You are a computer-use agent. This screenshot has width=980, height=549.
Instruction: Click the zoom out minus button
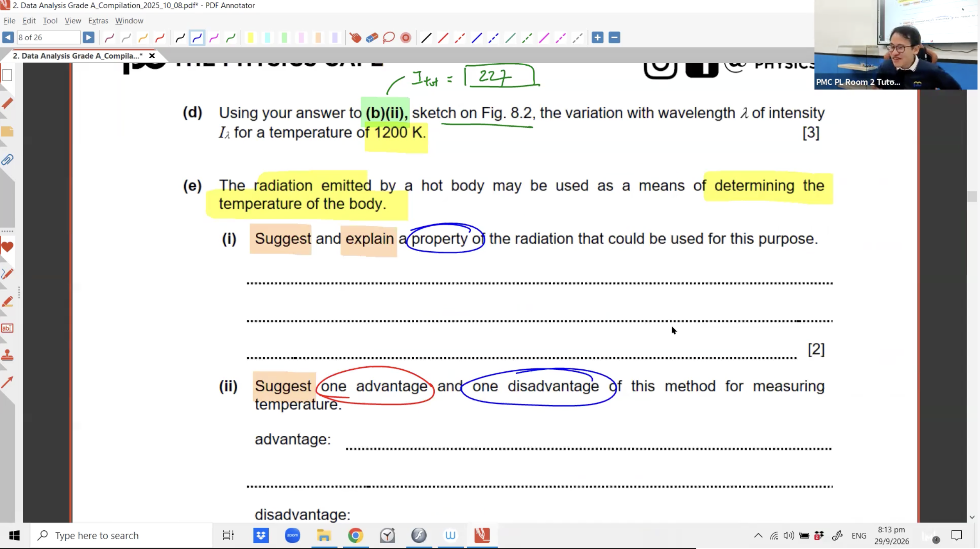click(614, 37)
